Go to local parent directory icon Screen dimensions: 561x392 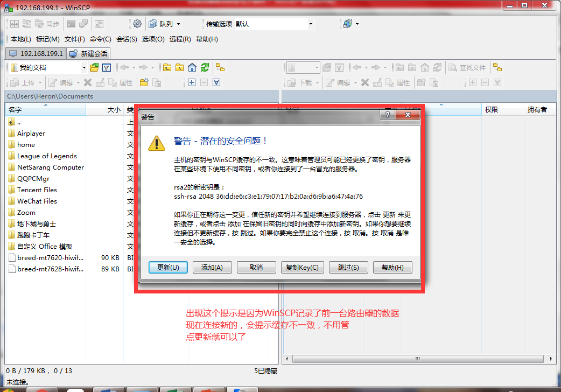[x=167, y=67]
